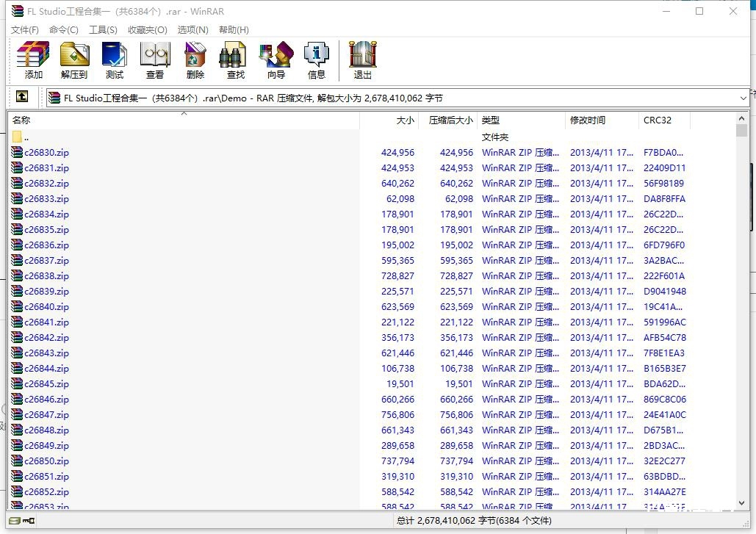756x534 pixels.
Task: Open the Info (信息) toolbar icon
Action: 316,59
